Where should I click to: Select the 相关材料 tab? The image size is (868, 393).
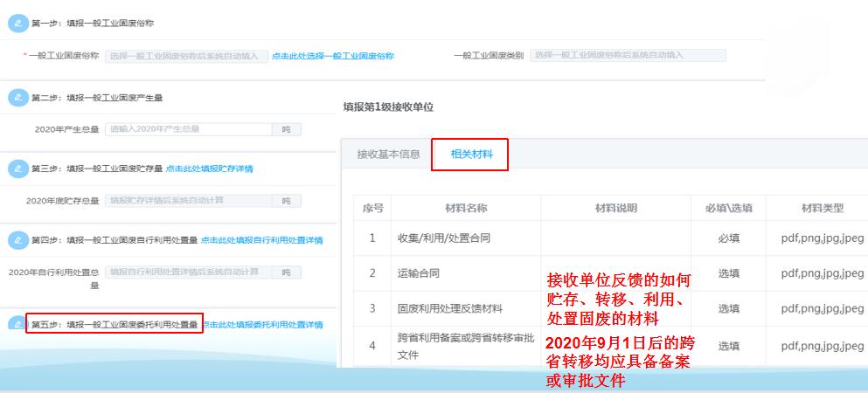click(x=471, y=155)
